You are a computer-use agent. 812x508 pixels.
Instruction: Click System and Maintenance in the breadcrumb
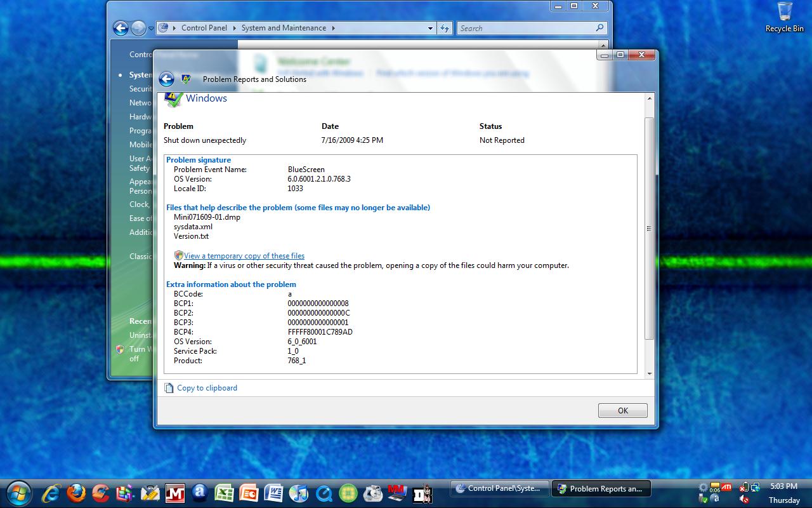coord(284,28)
